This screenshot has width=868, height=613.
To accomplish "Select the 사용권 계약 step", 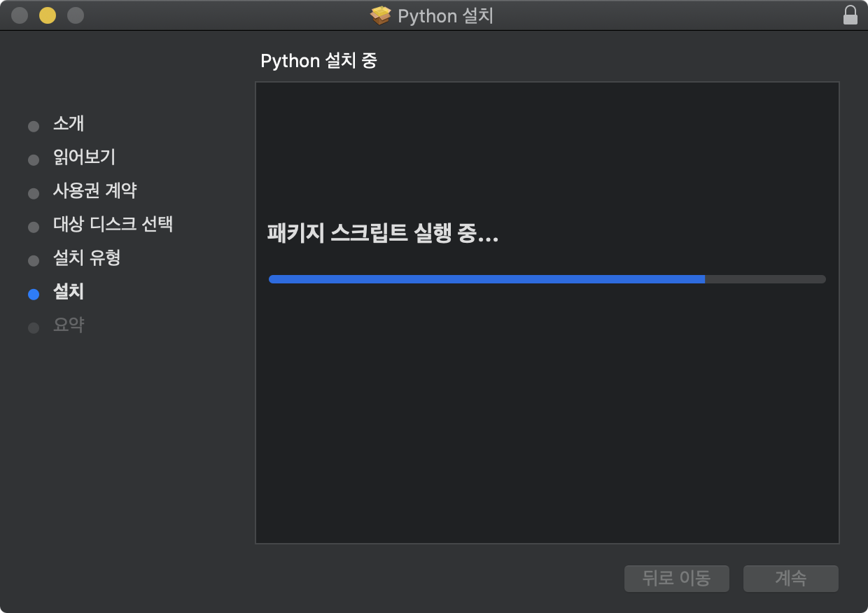I will pos(95,190).
